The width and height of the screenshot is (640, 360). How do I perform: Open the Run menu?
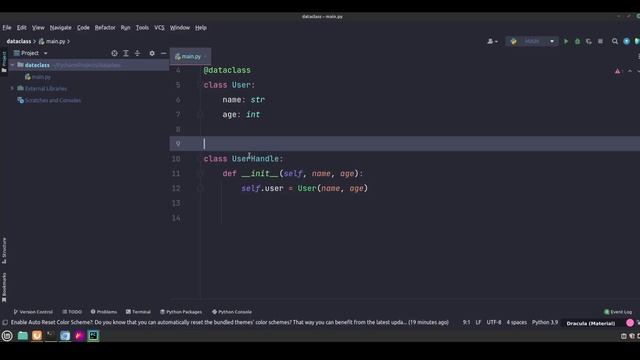tap(125, 28)
